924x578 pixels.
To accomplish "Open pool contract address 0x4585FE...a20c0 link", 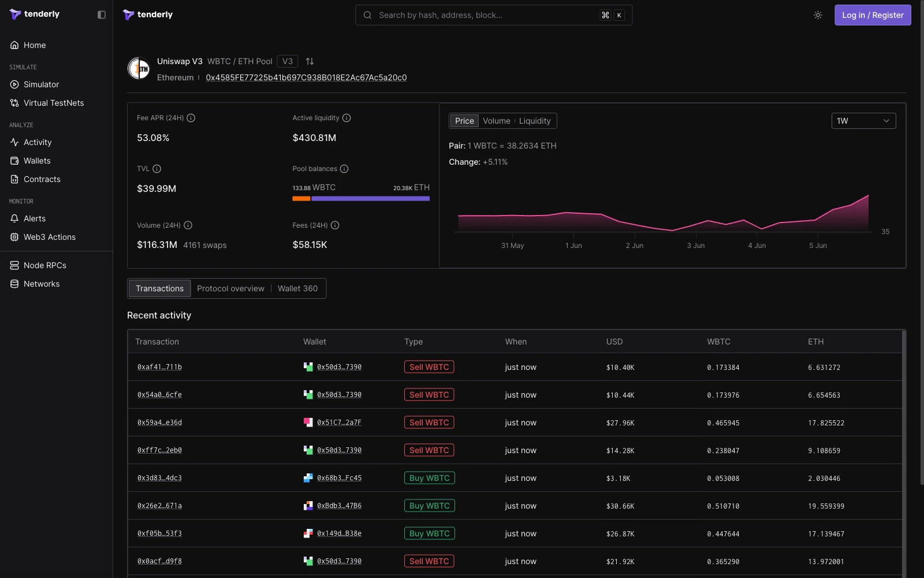I will click(306, 77).
